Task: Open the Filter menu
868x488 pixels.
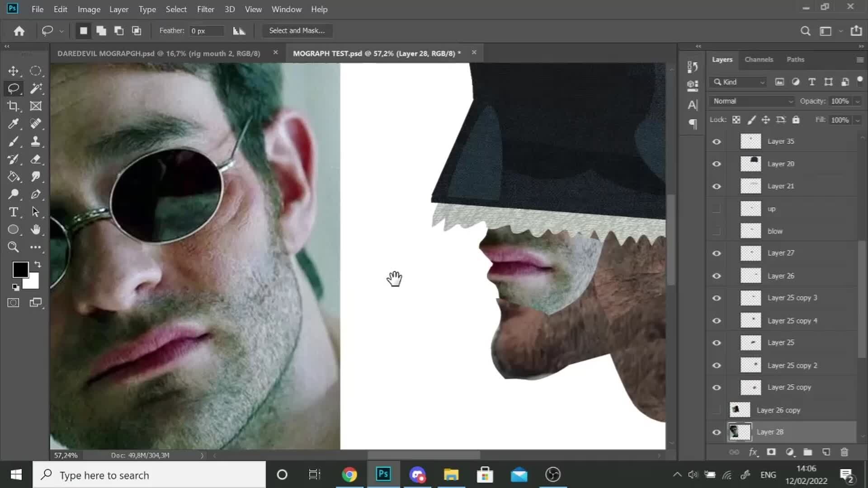Action: [206, 9]
